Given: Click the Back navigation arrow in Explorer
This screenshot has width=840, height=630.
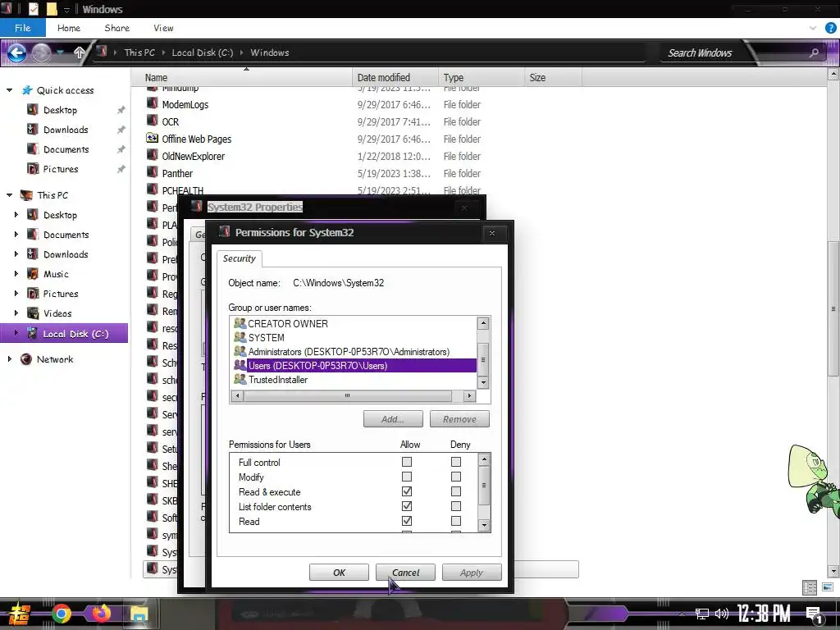Looking at the screenshot, I should [x=16, y=52].
